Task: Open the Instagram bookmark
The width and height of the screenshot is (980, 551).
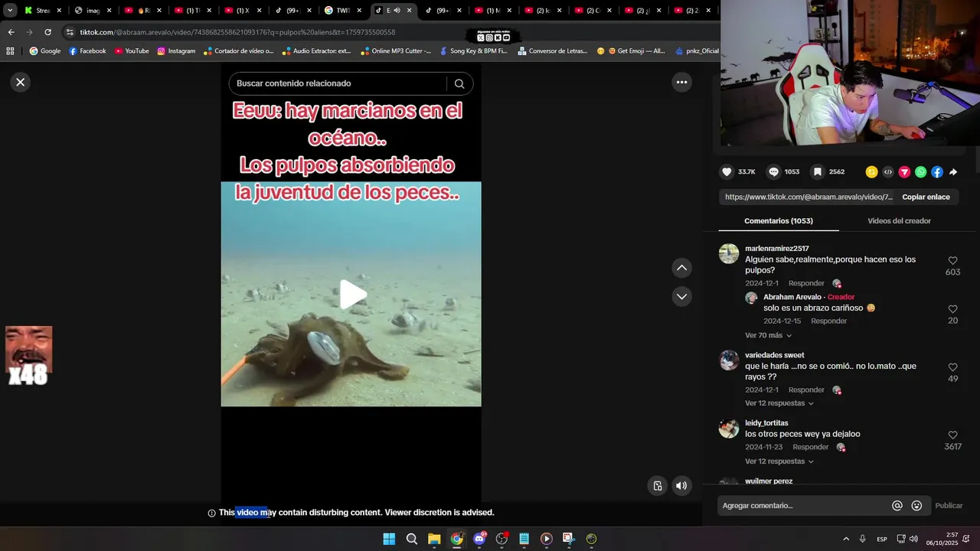Action: pyautogui.click(x=176, y=51)
